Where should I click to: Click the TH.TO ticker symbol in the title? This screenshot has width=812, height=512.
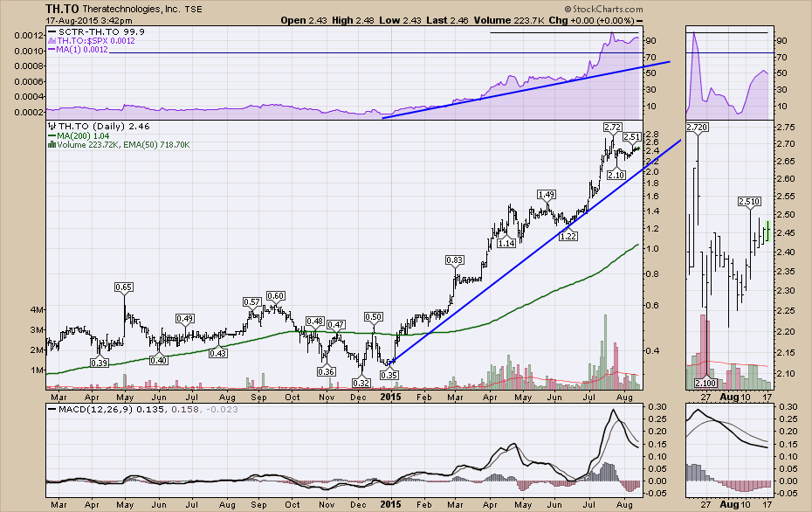pyautogui.click(x=62, y=9)
